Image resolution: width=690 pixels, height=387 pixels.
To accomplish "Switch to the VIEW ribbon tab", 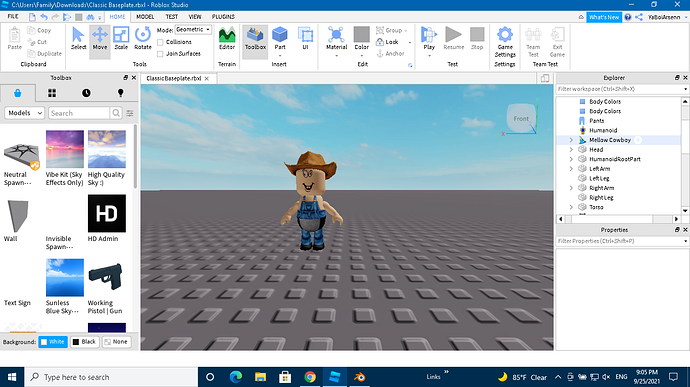I will click(195, 17).
